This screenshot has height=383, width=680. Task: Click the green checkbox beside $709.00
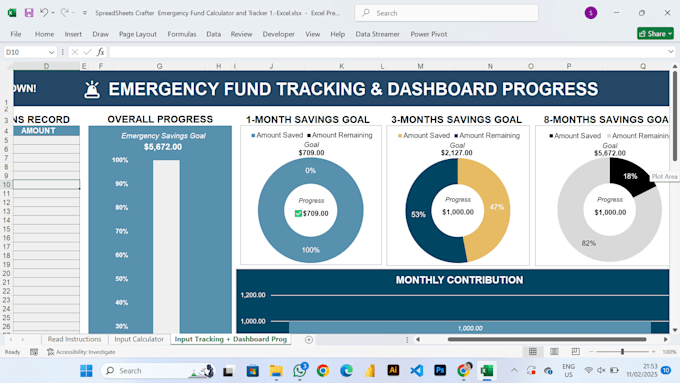click(298, 213)
